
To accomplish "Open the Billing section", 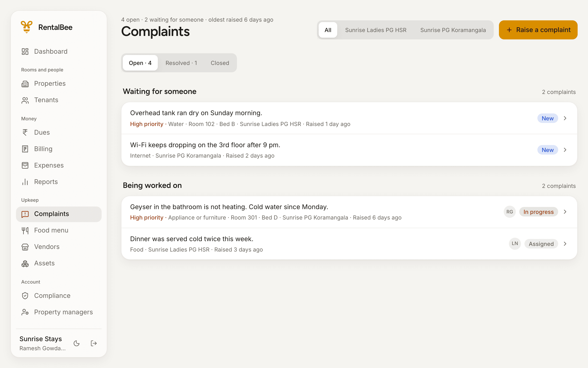I will (x=59, y=149).
